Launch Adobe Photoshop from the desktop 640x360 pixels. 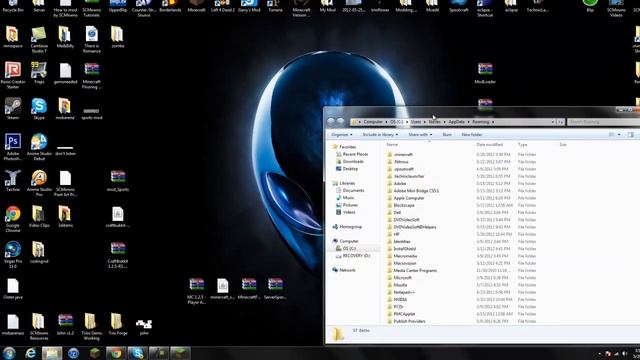pyautogui.click(x=13, y=147)
